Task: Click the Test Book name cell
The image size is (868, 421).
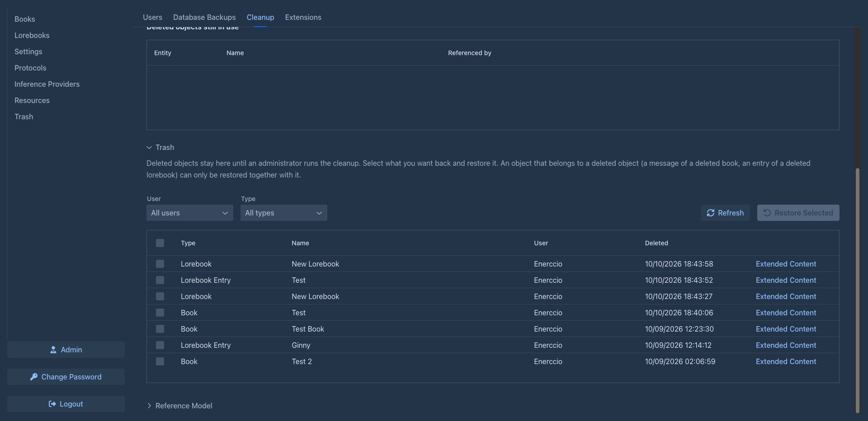Action: point(308,329)
